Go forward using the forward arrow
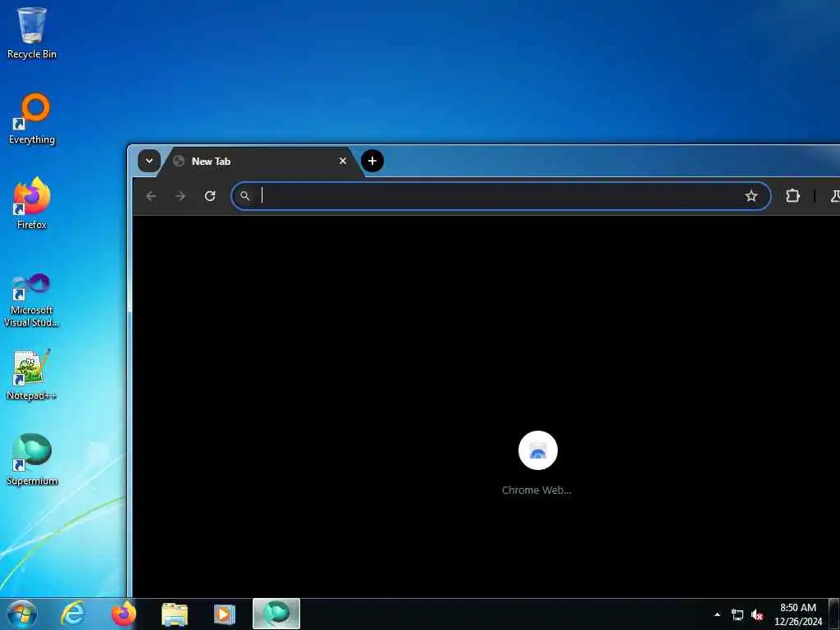The height and width of the screenshot is (630, 840). click(180, 196)
